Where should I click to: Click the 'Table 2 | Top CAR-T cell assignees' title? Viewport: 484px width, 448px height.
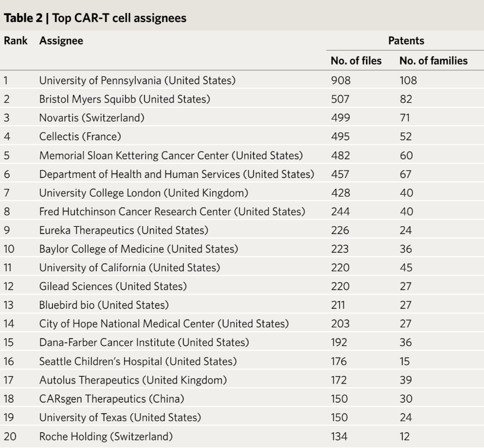click(95, 18)
